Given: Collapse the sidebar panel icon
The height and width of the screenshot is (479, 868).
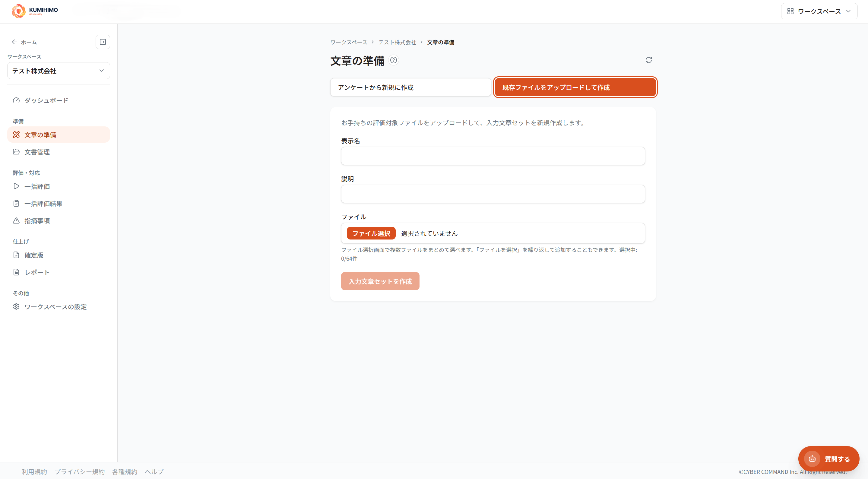Looking at the screenshot, I should coord(103,42).
